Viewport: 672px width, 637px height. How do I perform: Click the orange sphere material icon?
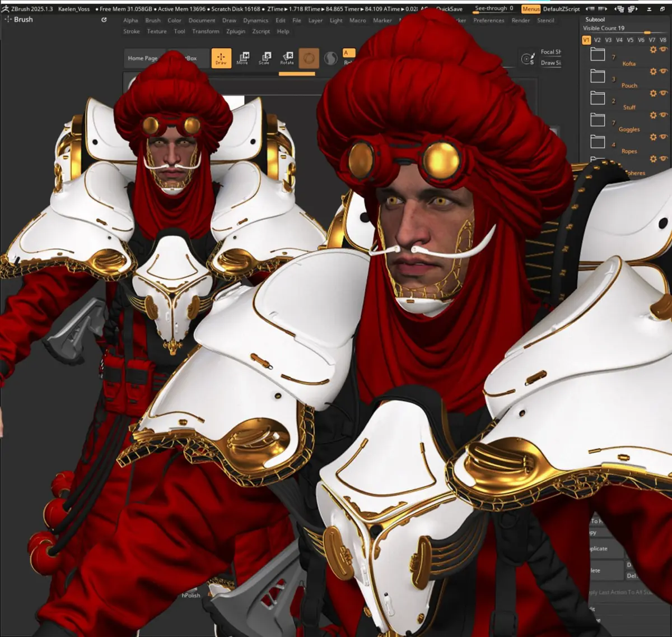[309, 58]
